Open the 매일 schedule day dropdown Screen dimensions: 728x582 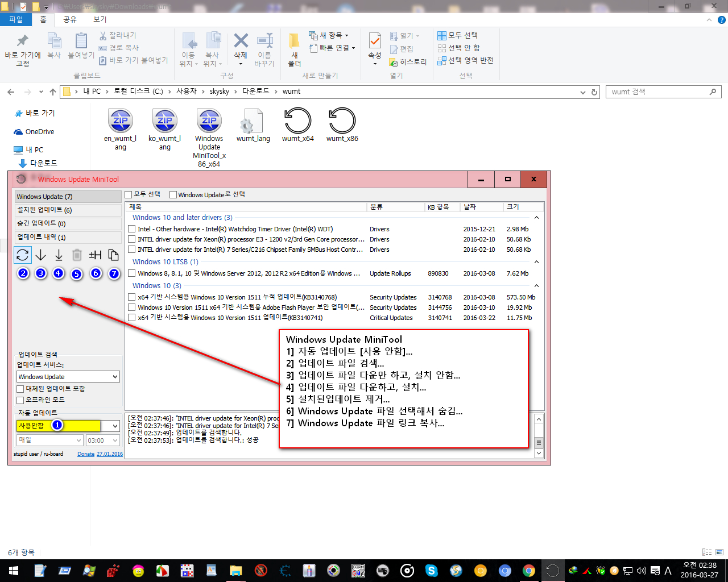50,440
